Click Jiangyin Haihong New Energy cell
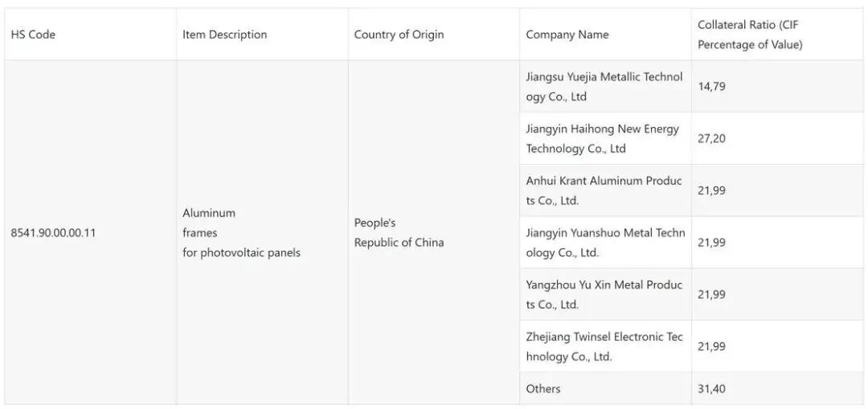Viewport: 868px width, 409px height. click(602, 138)
